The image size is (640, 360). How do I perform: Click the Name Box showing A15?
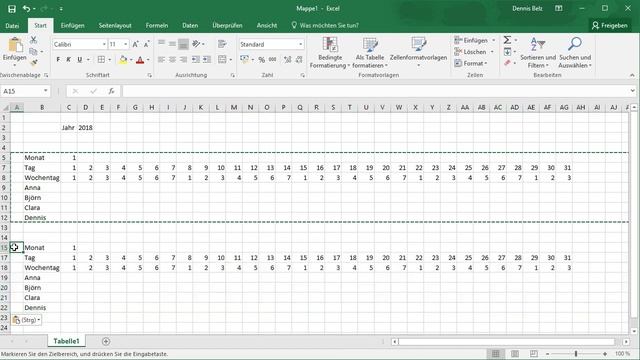pos(24,91)
